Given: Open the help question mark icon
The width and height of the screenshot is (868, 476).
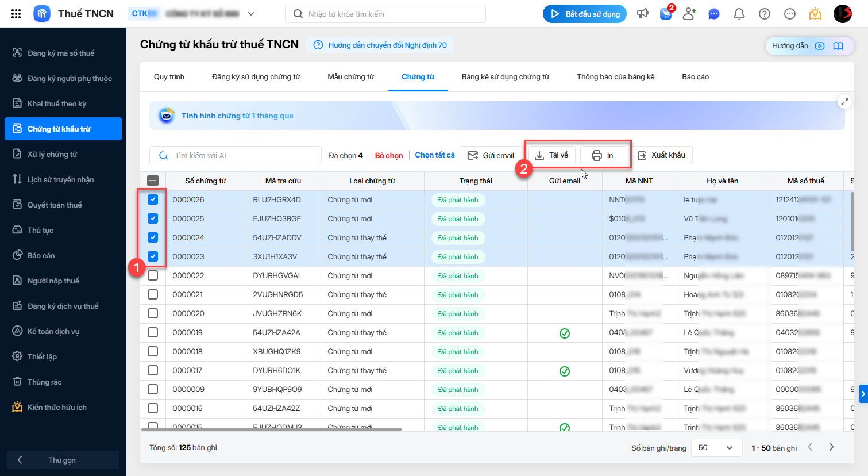Looking at the screenshot, I should point(765,14).
